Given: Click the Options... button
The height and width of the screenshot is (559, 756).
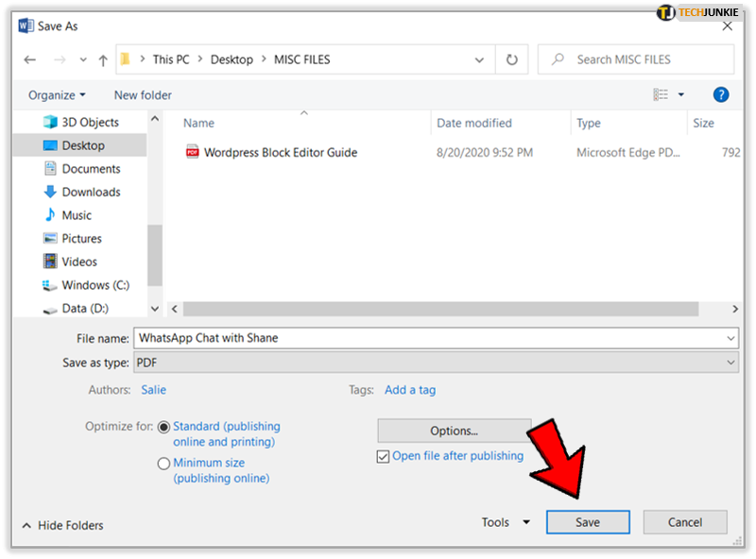Looking at the screenshot, I should click(x=454, y=431).
